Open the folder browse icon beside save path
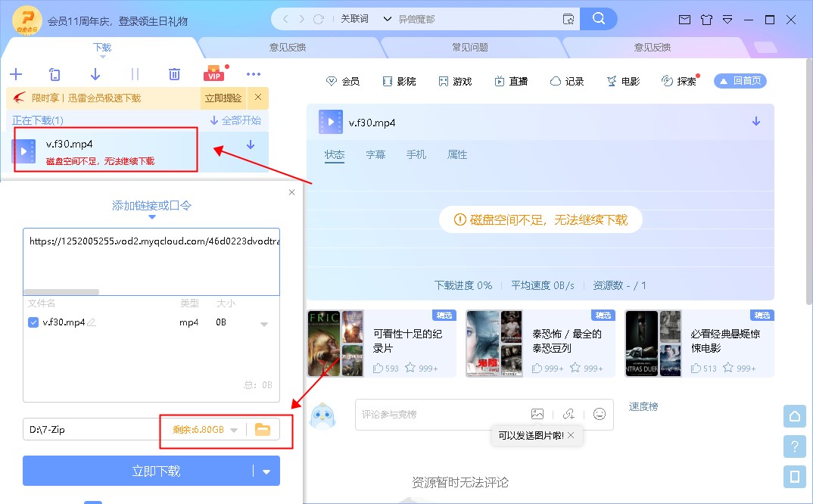Image resolution: width=813 pixels, height=504 pixels. pos(263,428)
